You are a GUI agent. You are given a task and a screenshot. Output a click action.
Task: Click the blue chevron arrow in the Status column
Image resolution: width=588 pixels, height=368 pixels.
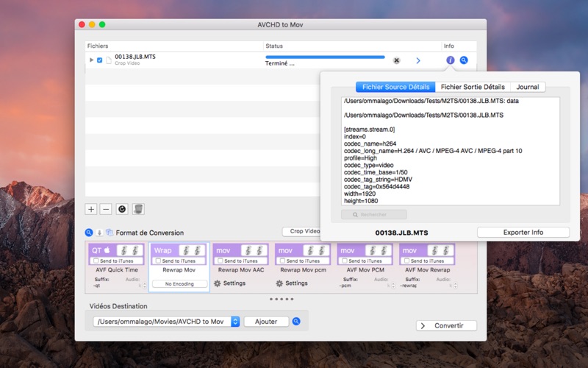coord(418,60)
